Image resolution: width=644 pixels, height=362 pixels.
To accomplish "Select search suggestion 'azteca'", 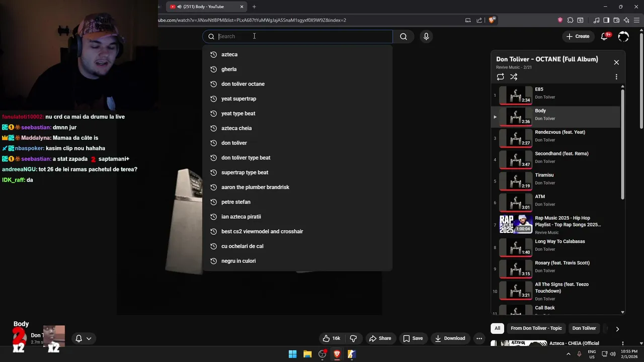I will tap(297, 54).
